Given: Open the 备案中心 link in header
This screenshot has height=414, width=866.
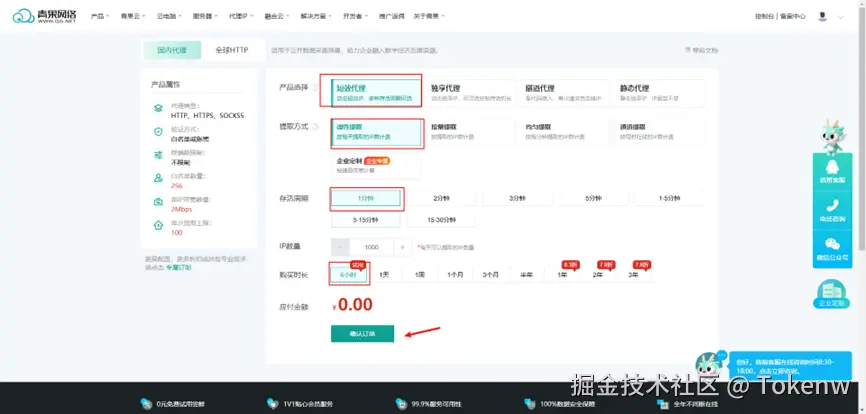Looking at the screenshot, I should (x=793, y=17).
